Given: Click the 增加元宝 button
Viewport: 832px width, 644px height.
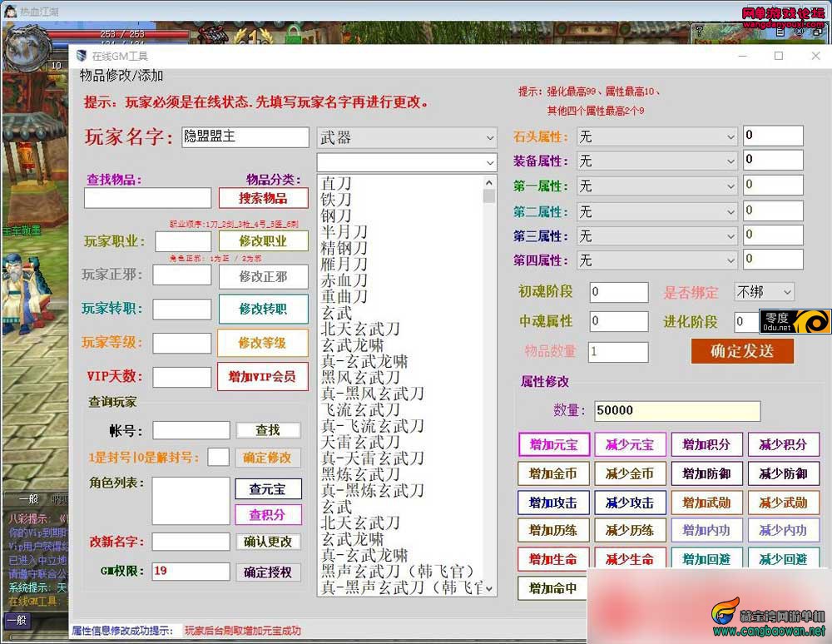Looking at the screenshot, I should [x=553, y=444].
